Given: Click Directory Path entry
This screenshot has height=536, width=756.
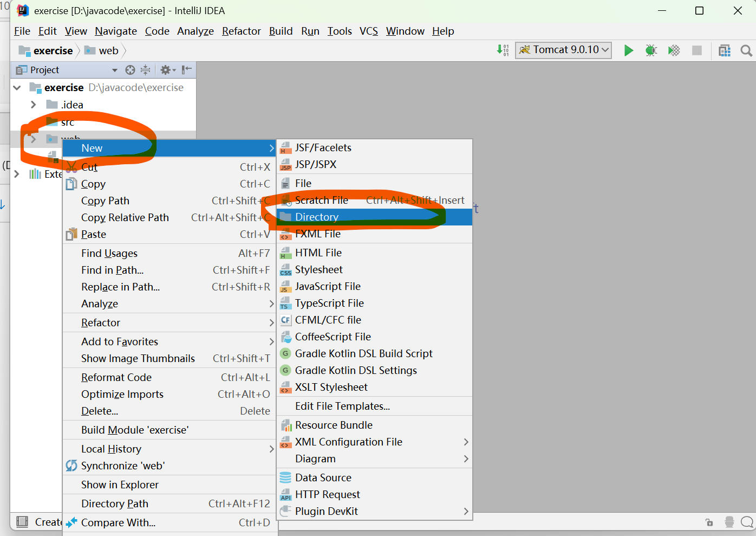Looking at the screenshot, I should (170, 503).
